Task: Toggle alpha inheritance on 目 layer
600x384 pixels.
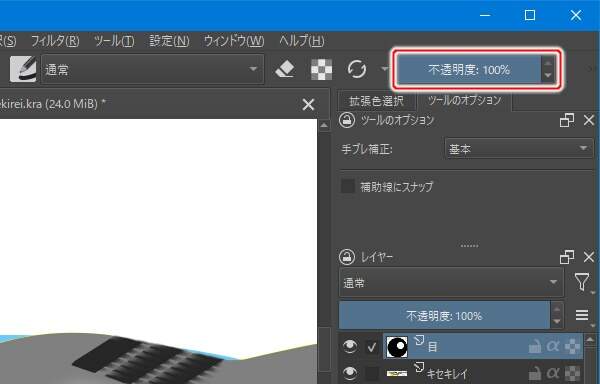Action: click(x=572, y=347)
